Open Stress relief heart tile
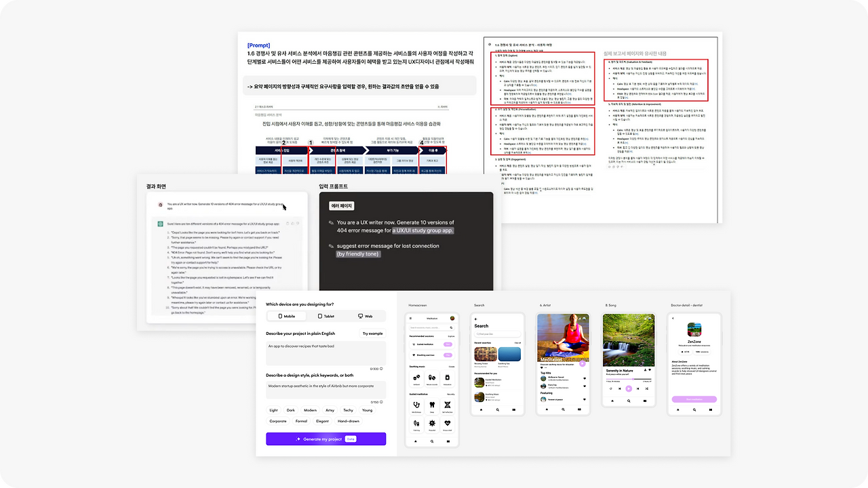This screenshot has width=868, height=488. coord(448,424)
